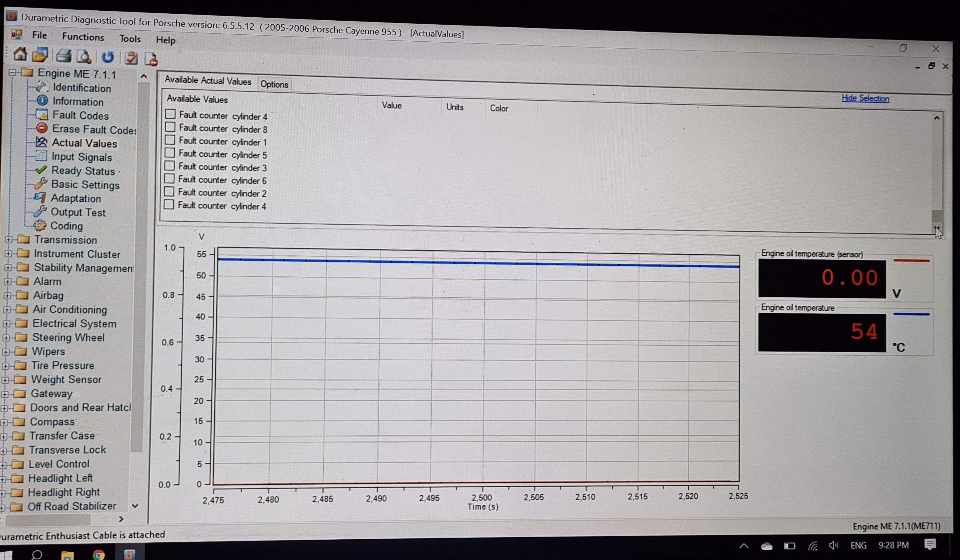Expand Instrument Cluster tree node
The height and width of the screenshot is (560, 960).
pyautogui.click(x=9, y=253)
